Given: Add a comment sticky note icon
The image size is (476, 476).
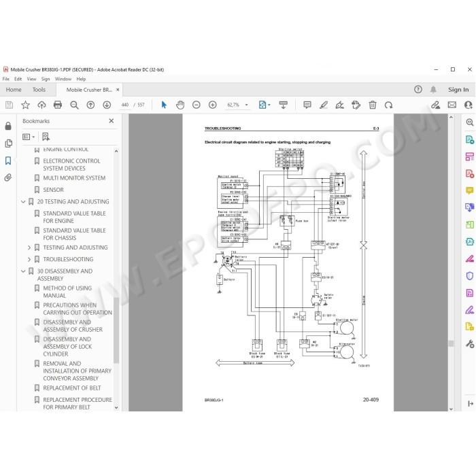Looking at the screenshot, I should coord(307,105).
